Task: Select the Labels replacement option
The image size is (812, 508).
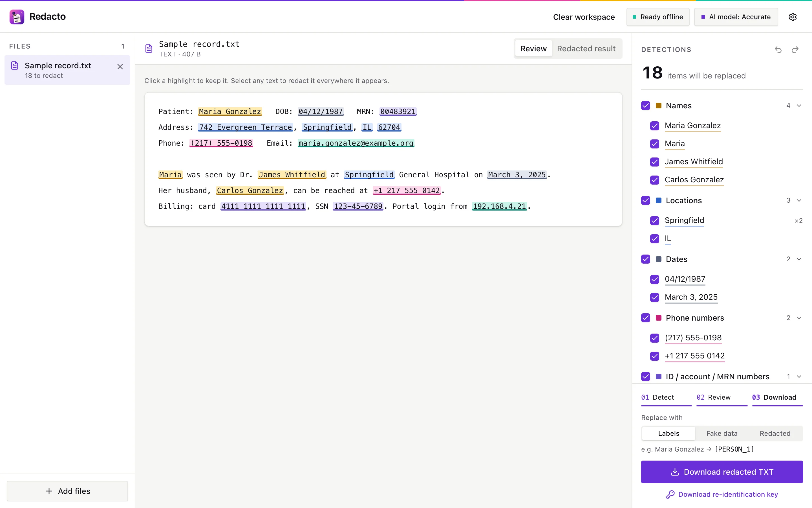Action: (668, 433)
